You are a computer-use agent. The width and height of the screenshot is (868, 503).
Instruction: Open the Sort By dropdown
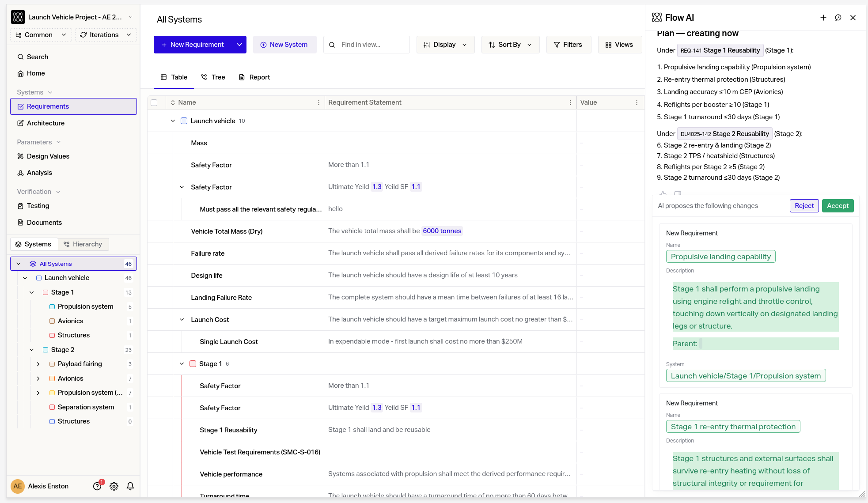click(x=510, y=45)
